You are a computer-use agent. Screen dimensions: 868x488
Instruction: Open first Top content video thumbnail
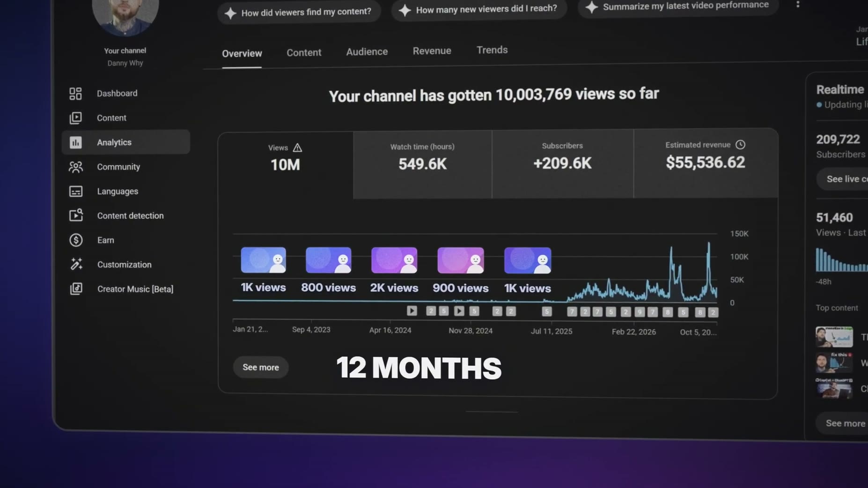click(x=834, y=336)
